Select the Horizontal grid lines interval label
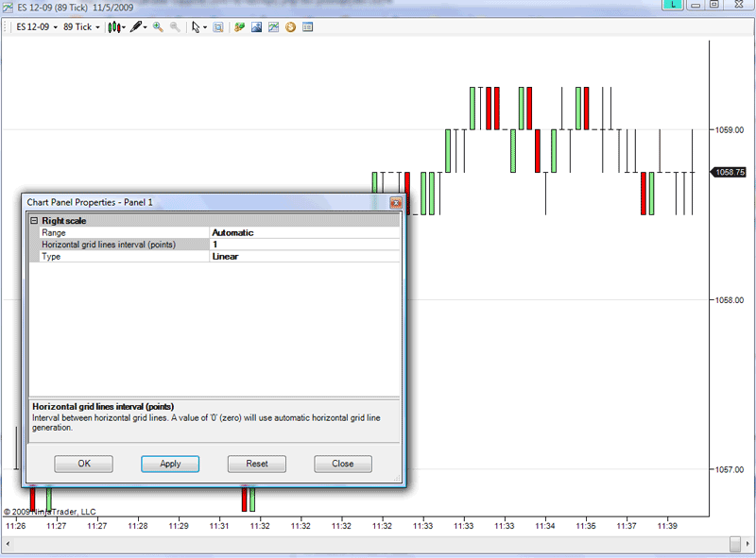The height and width of the screenshot is (558, 756). pos(125,245)
